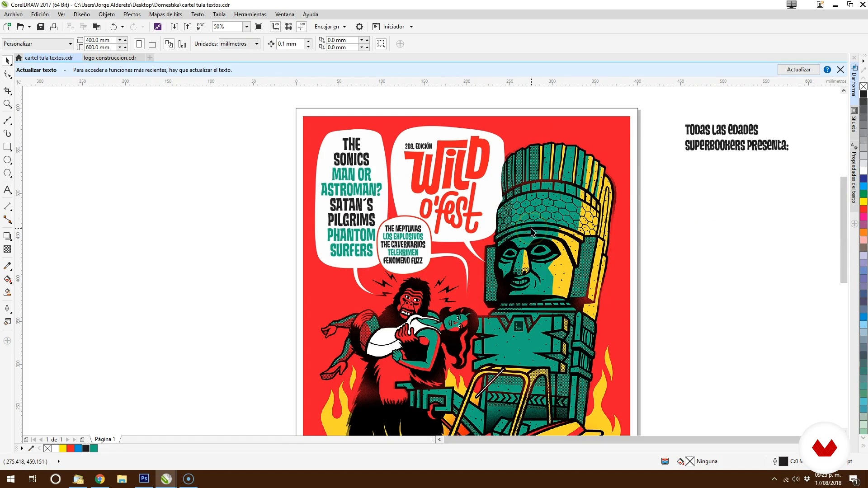Viewport: 868px width, 488px height.
Task: Select the Color Eyedropper tool
Action: [7, 266]
